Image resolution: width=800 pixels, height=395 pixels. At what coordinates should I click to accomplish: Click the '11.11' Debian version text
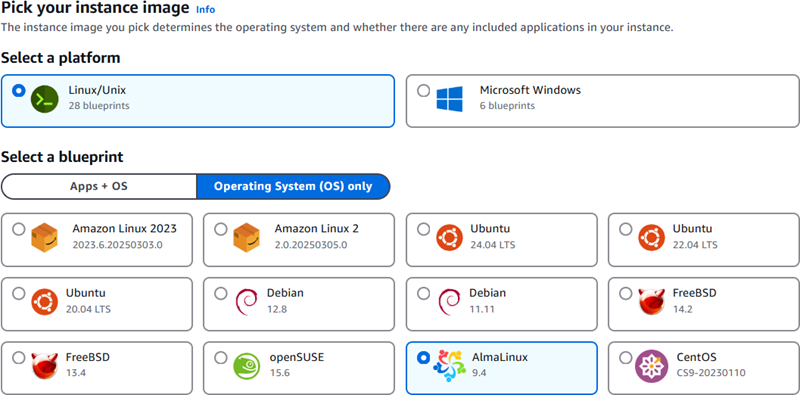(x=482, y=309)
